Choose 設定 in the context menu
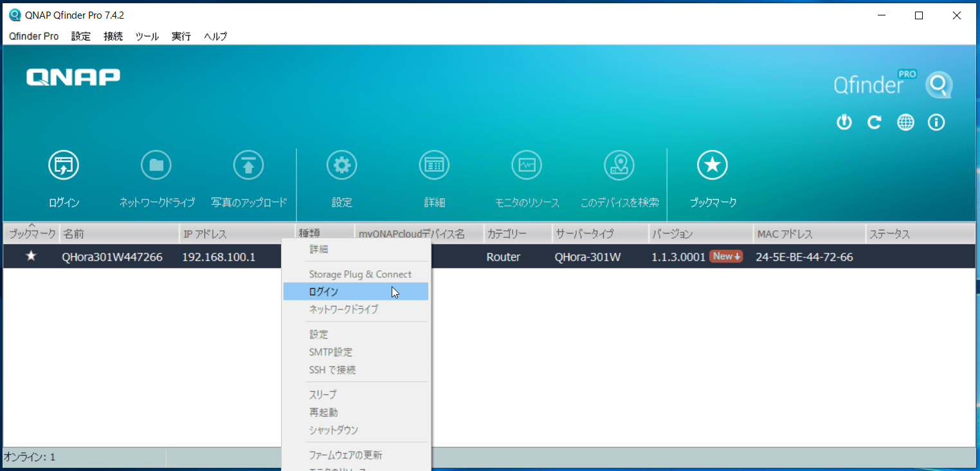The image size is (980, 471). [356, 335]
